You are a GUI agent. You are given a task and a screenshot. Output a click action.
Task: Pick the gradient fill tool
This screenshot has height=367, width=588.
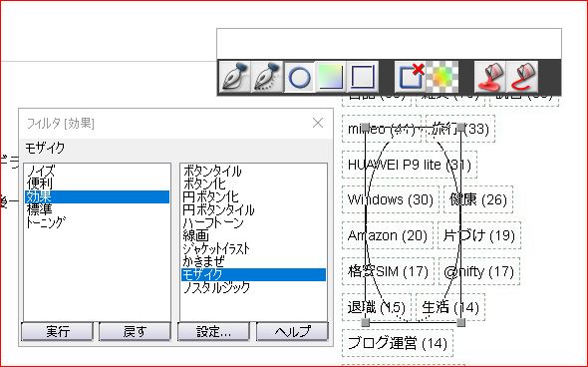(x=331, y=77)
